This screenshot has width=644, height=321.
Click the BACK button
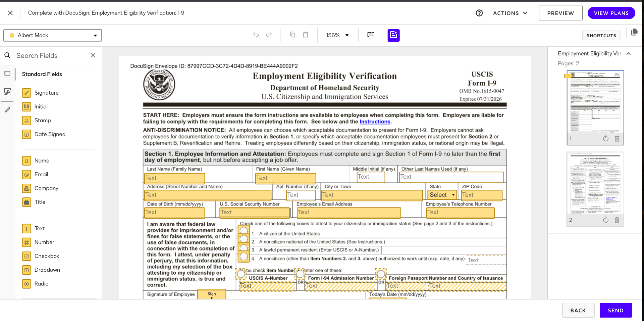click(578, 310)
